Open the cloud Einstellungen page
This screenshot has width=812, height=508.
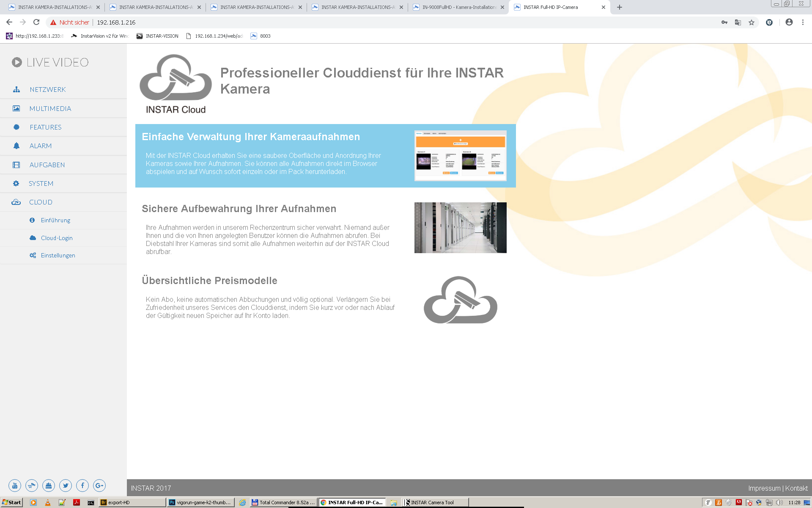58,255
